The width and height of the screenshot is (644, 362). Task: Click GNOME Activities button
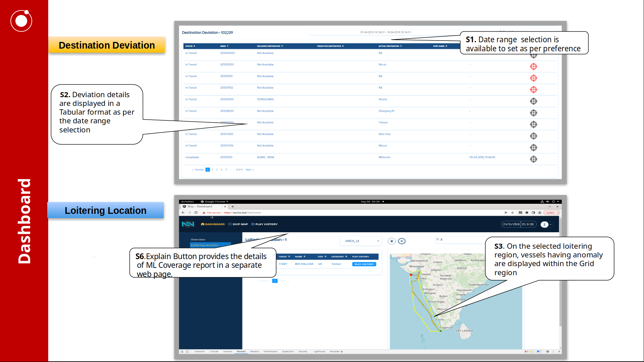tap(187, 202)
